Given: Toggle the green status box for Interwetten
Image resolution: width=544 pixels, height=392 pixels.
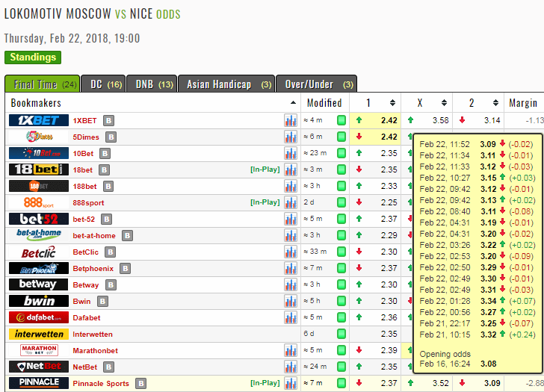Looking at the screenshot, I should point(341,334).
